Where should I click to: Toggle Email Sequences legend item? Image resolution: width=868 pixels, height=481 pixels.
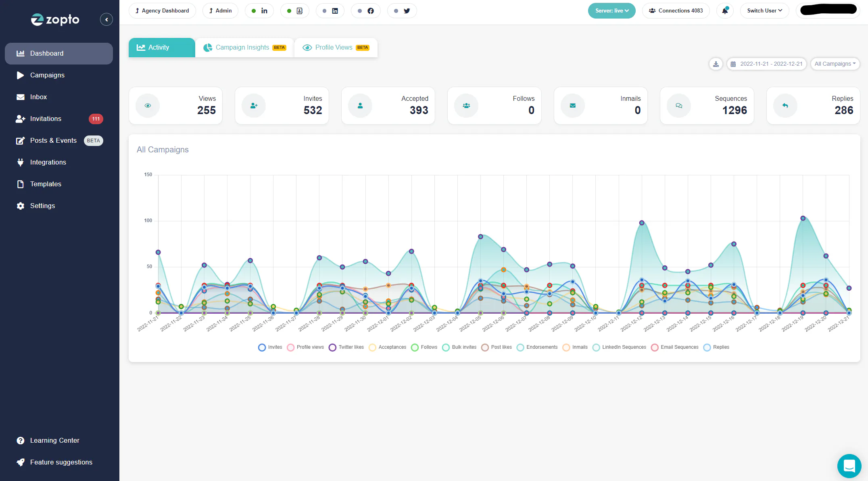point(675,347)
